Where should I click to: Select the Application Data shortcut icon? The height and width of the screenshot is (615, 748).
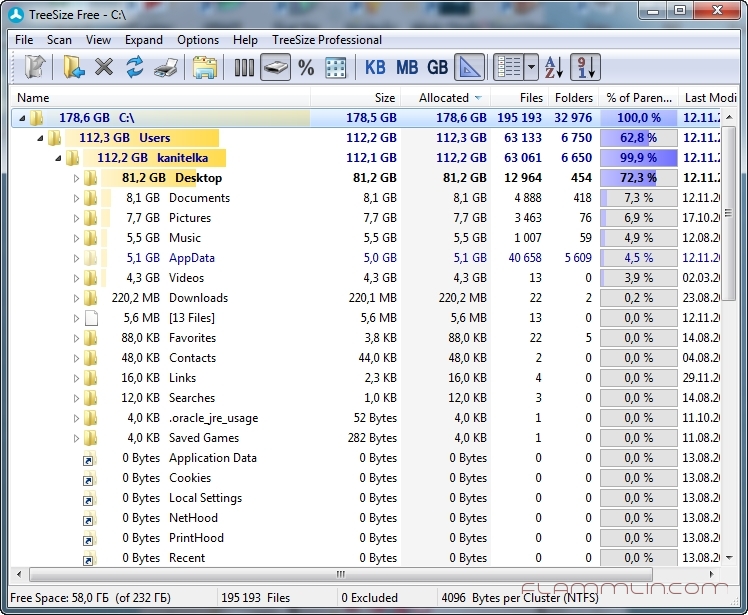90,459
